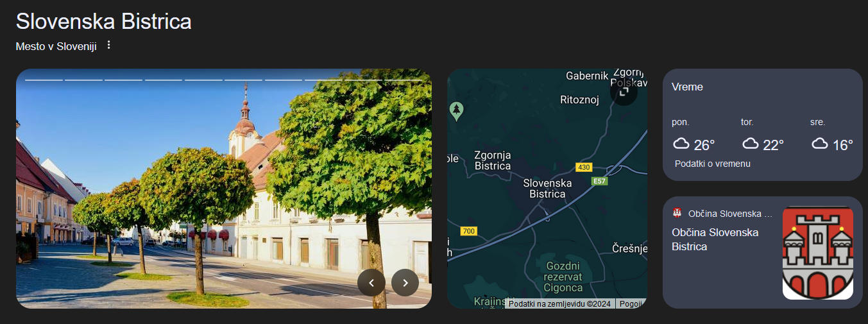The height and width of the screenshot is (324, 868).
Task: Open the Občina coat of arms image
Action: tap(818, 253)
